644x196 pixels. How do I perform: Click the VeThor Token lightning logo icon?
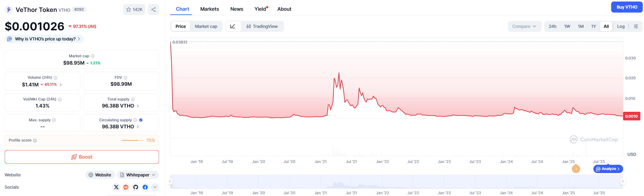pyautogui.click(x=9, y=10)
